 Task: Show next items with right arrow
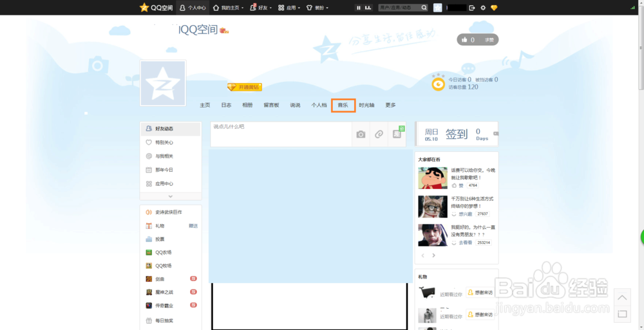click(x=433, y=255)
